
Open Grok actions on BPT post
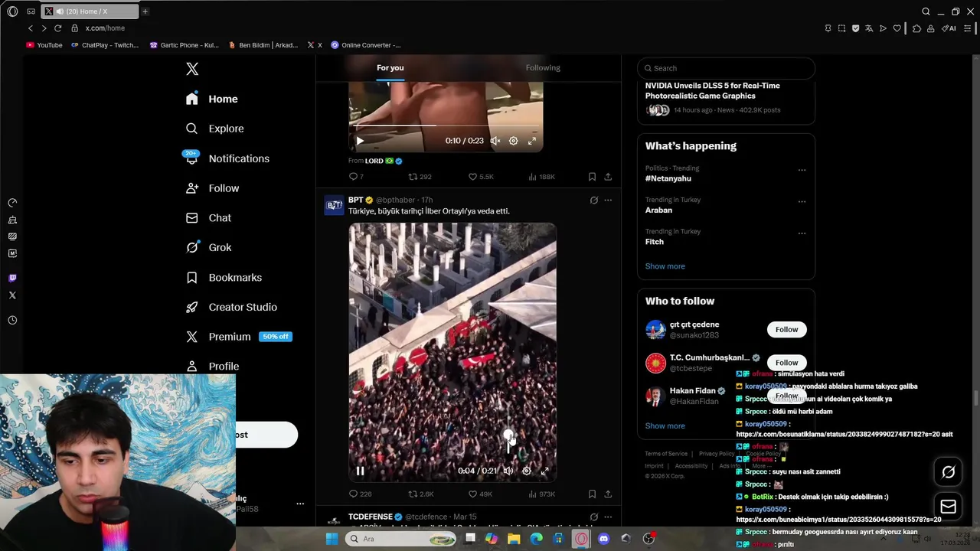(593, 201)
